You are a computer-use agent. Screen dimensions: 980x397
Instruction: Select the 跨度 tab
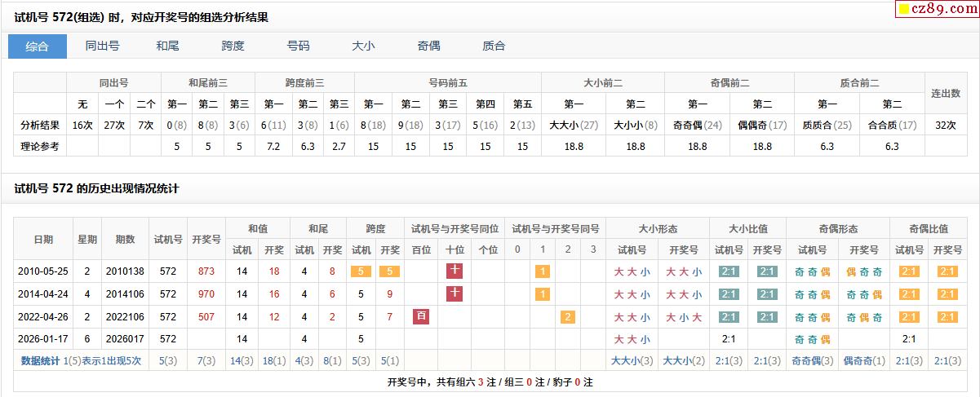tap(233, 46)
